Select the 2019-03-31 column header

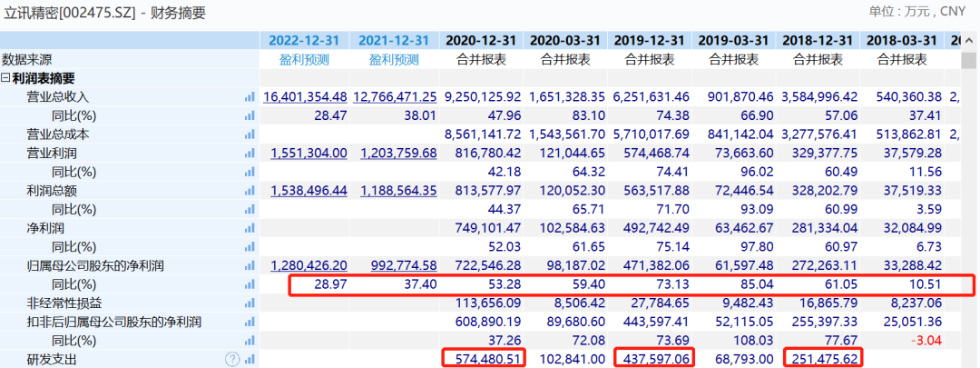tap(734, 41)
